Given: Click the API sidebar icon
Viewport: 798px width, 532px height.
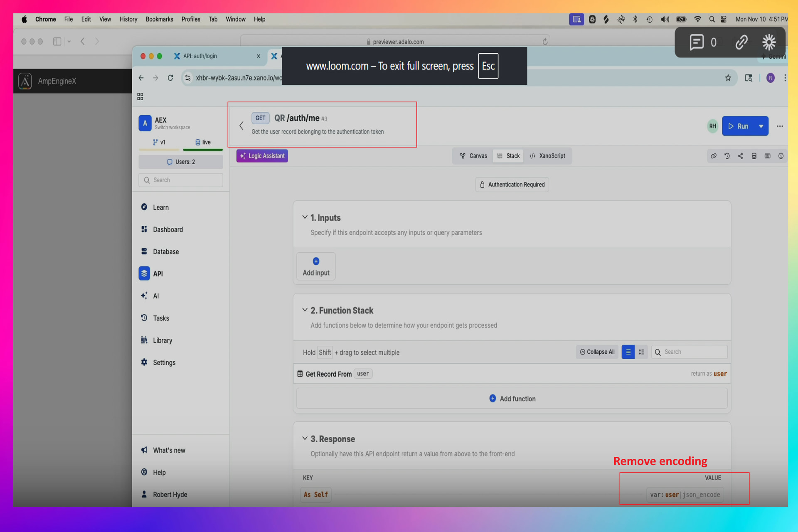Looking at the screenshot, I should coord(144,273).
